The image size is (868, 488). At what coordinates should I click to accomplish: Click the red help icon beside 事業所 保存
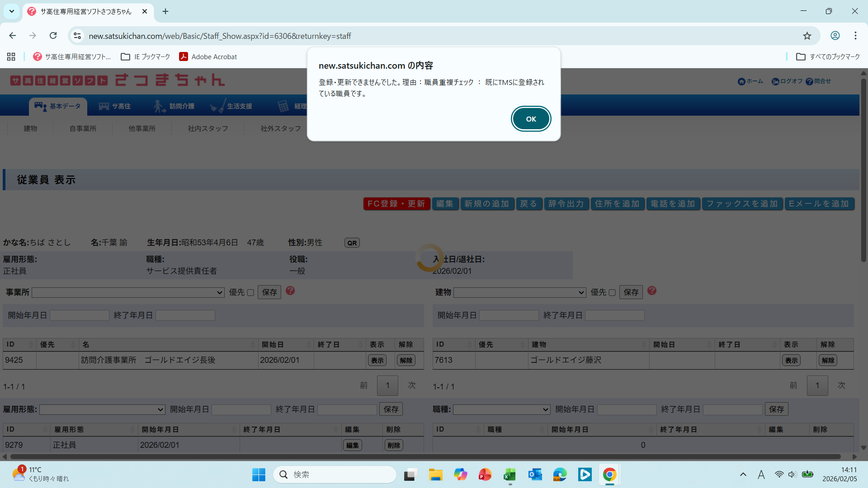[290, 291]
